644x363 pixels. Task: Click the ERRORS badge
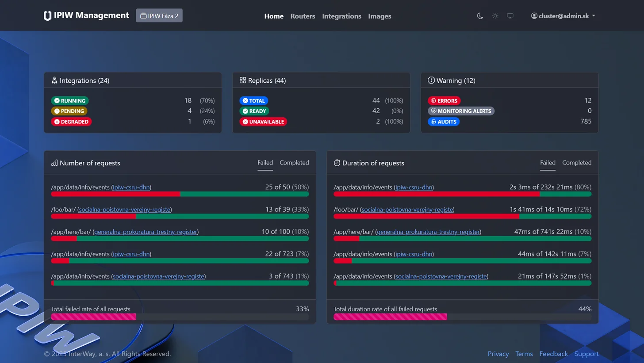[445, 101]
